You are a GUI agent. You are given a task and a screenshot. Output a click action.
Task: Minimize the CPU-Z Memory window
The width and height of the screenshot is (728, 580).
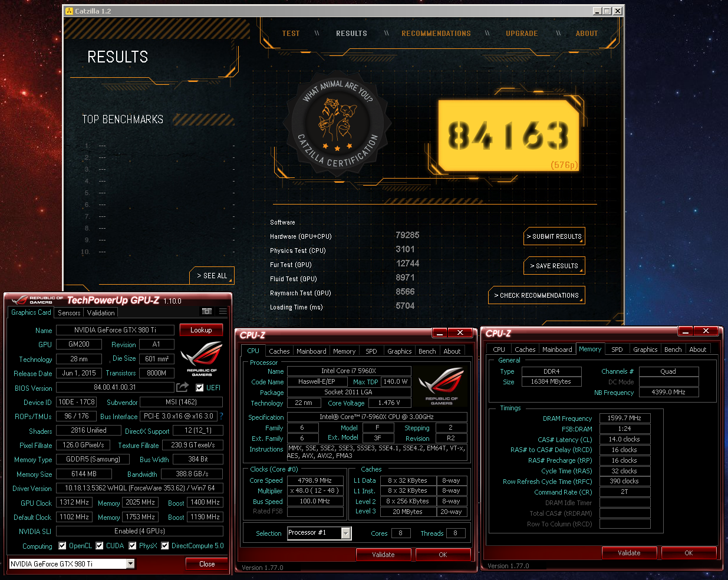(685, 331)
